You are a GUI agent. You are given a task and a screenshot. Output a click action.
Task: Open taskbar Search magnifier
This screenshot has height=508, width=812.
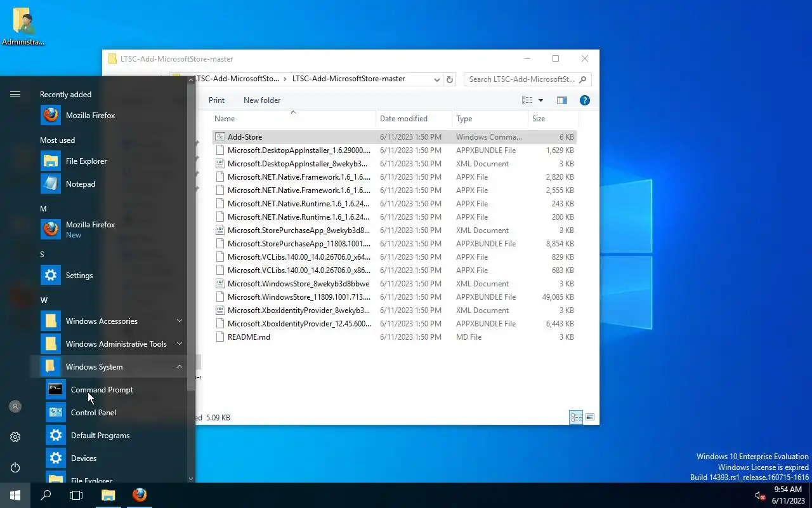(46, 495)
